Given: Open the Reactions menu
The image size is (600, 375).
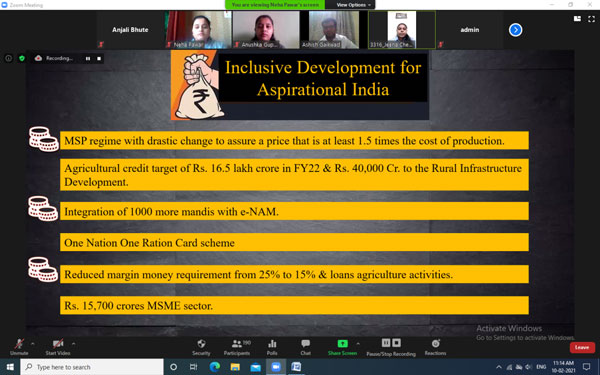Looking at the screenshot, I should pos(435,347).
